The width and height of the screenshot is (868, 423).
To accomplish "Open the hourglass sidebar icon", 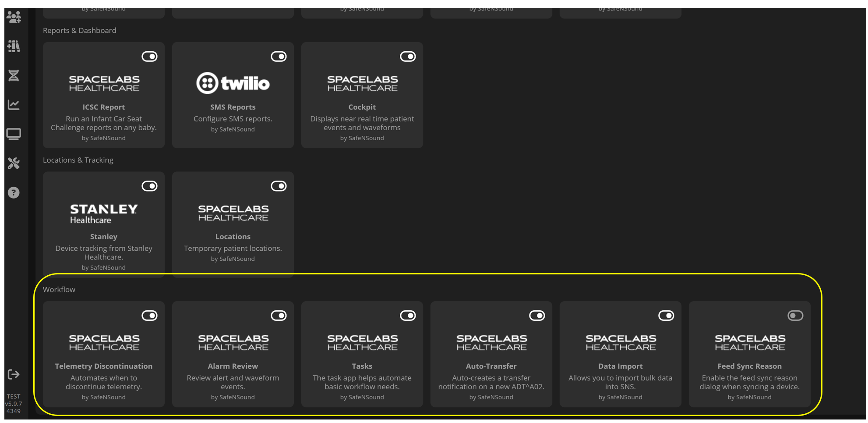I will tap(14, 75).
